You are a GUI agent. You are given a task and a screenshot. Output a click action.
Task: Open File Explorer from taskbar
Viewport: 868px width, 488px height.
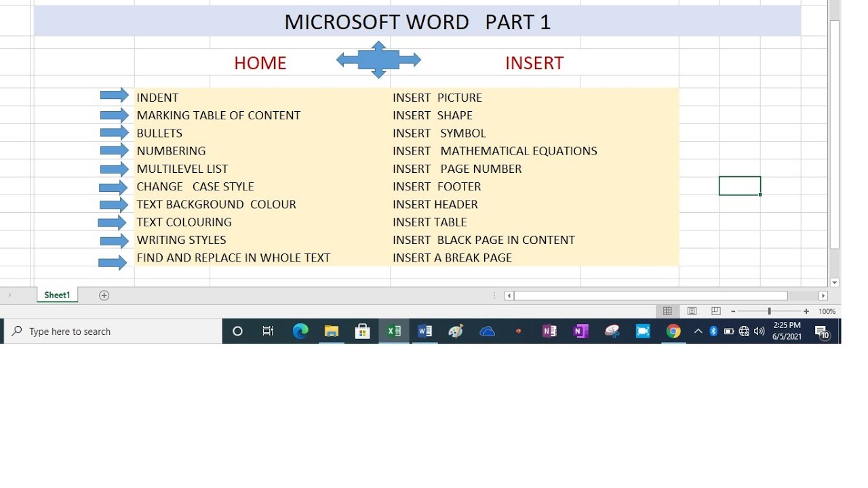331,331
